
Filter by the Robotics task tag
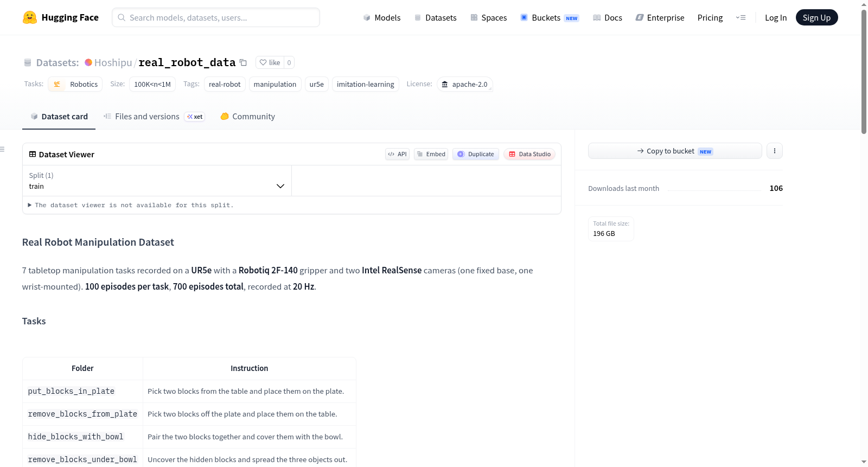click(x=75, y=84)
